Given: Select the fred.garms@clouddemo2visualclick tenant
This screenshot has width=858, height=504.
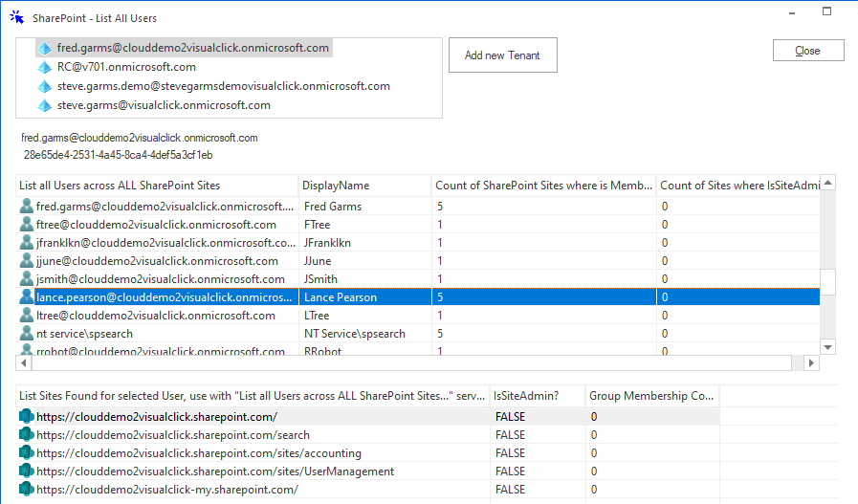Looking at the screenshot, I should pos(192,48).
